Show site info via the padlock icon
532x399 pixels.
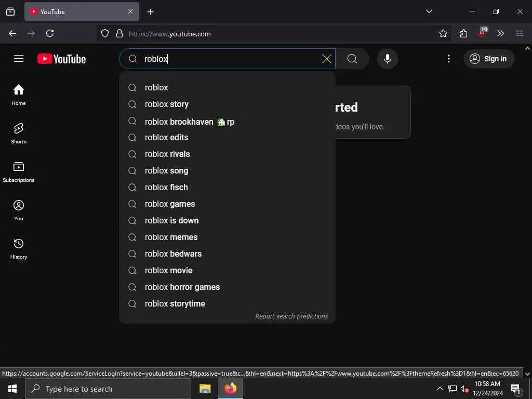tap(119, 34)
